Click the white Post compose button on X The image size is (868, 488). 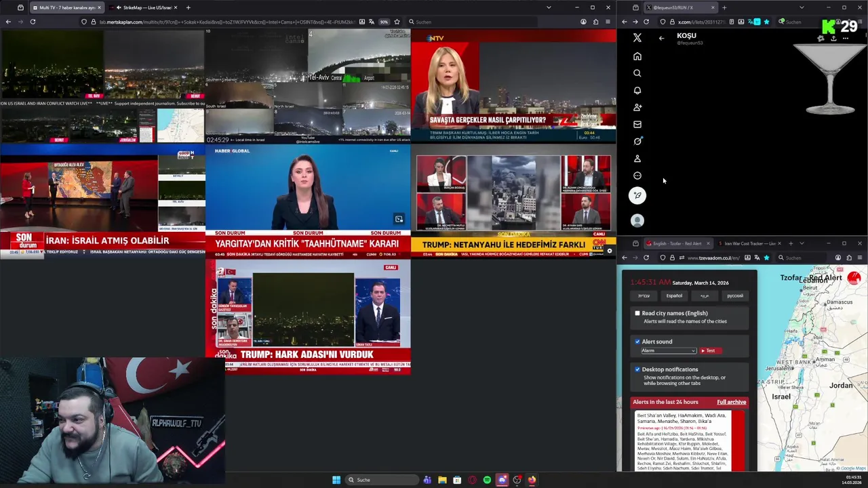click(637, 195)
